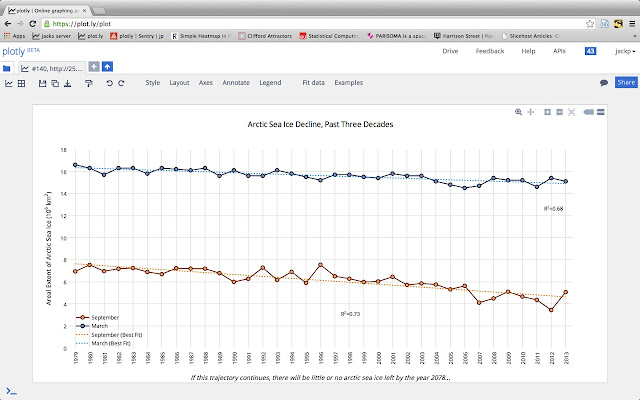
Task: Click the 1996 September data point
Action: coord(320,265)
